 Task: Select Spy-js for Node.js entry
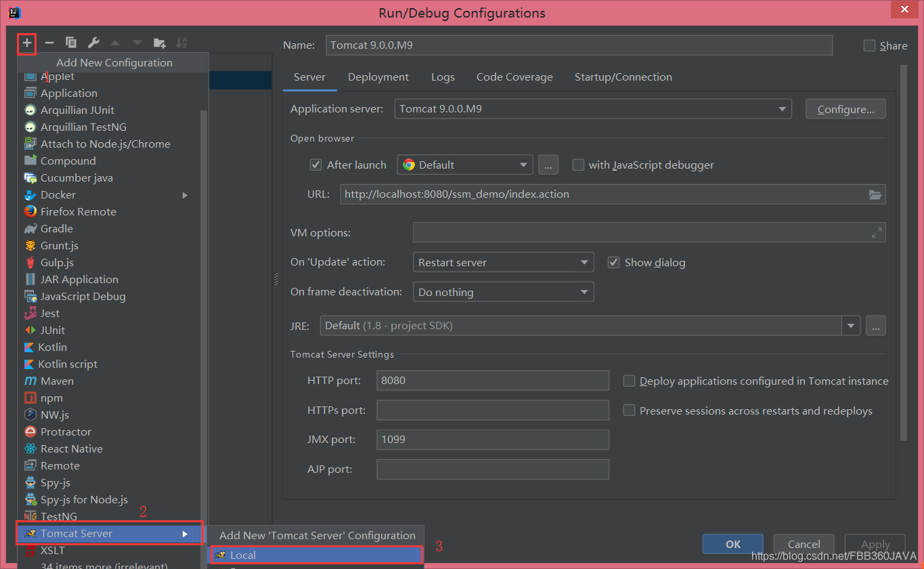pos(84,499)
